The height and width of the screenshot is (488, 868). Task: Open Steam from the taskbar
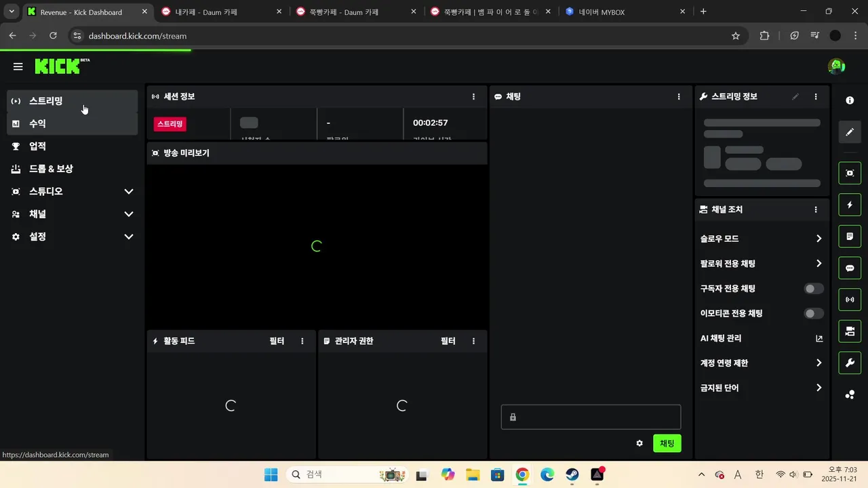[x=572, y=474]
